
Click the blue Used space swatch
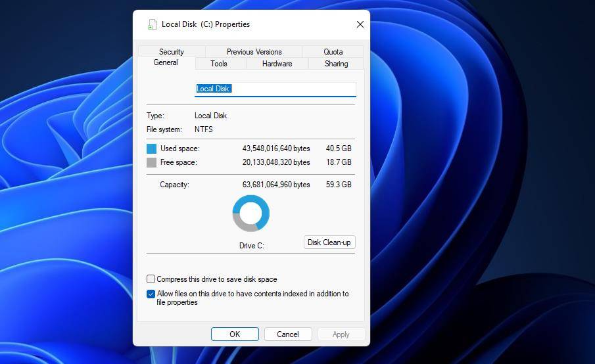click(x=151, y=148)
